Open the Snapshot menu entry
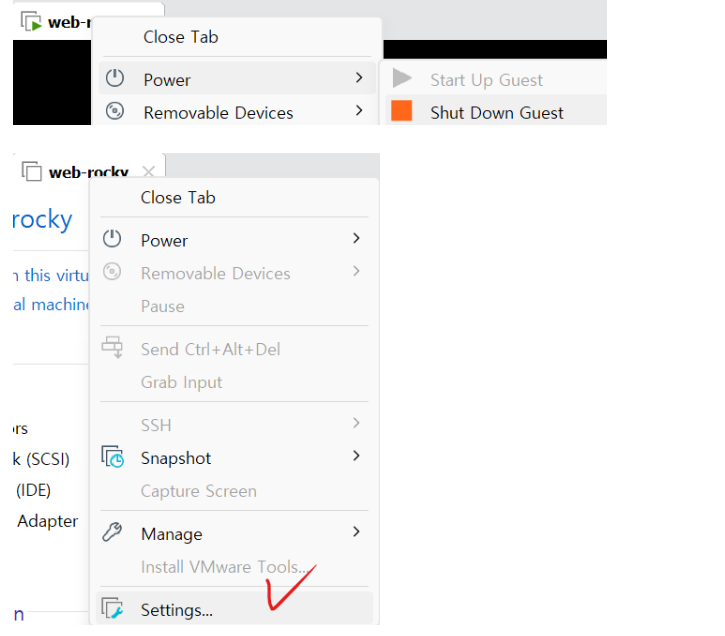Image resolution: width=725 pixels, height=636 pixels. pos(233,458)
